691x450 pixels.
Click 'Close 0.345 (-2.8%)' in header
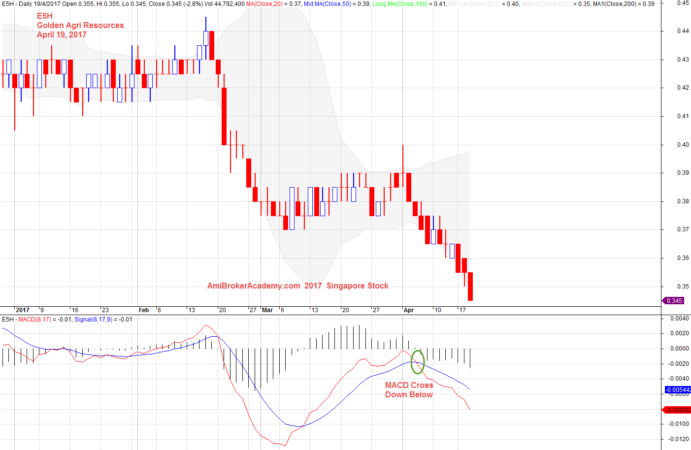click(176, 4)
